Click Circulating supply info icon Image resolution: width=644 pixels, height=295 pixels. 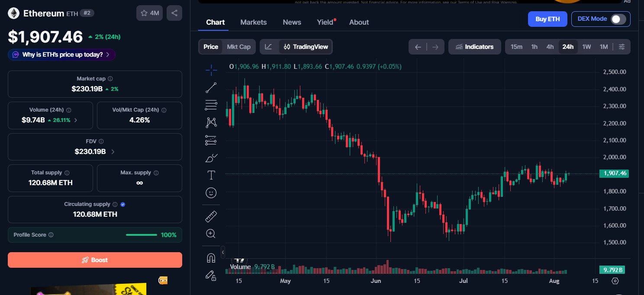(x=115, y=204)
